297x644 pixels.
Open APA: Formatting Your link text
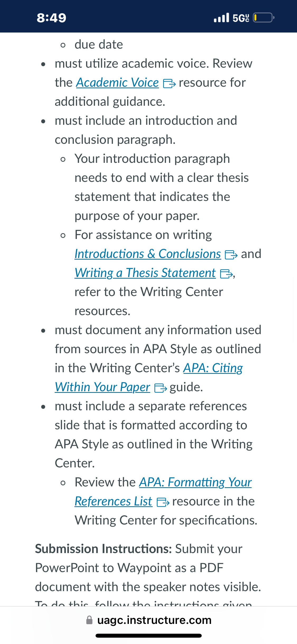tap(195, 482)
